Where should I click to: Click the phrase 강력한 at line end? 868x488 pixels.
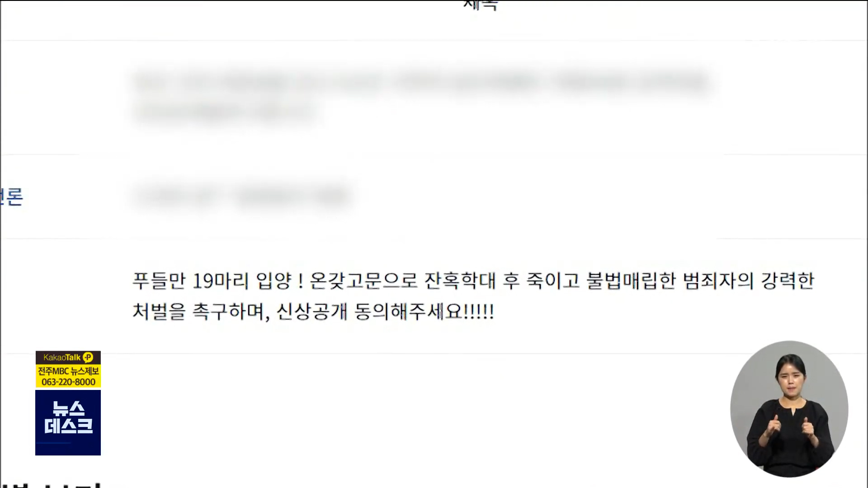(788, 281)
